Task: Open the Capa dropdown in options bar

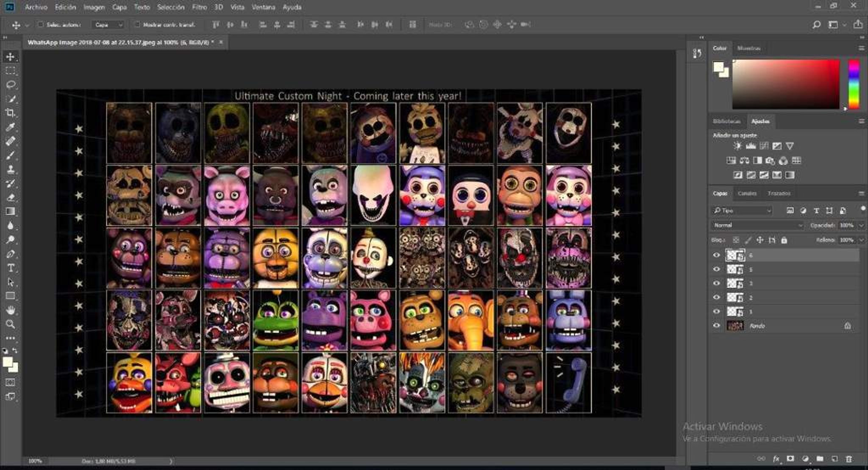Action: [x=108, y=25]
